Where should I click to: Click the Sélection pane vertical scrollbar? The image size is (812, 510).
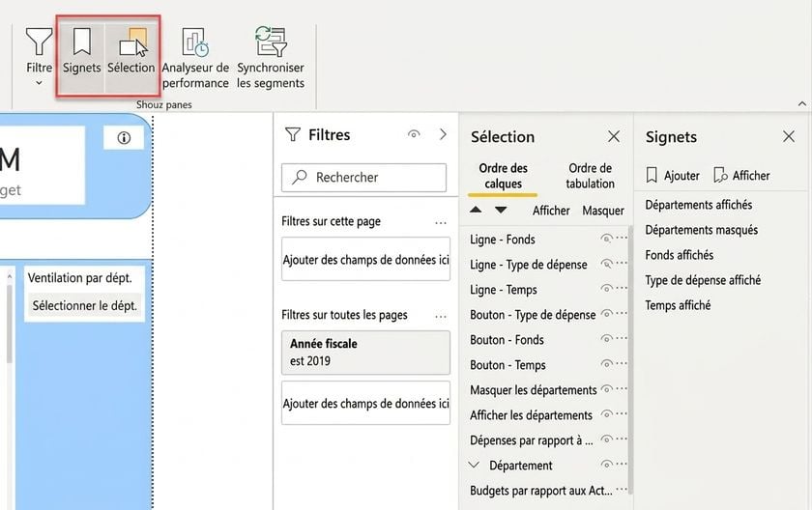pyautogui.click(x=630, y=359)
